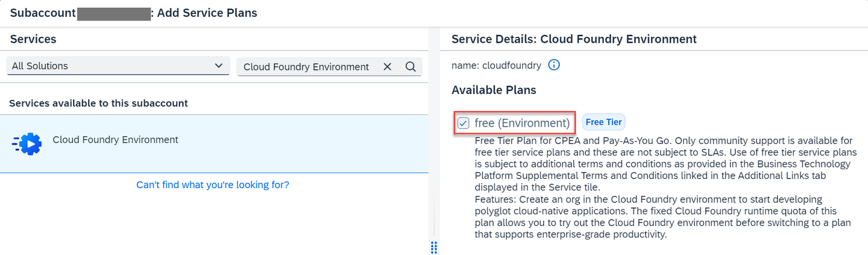Clear the Cloud Foundry Environment search text
This screenshot has height=255, width=868.
pos(388,67)
